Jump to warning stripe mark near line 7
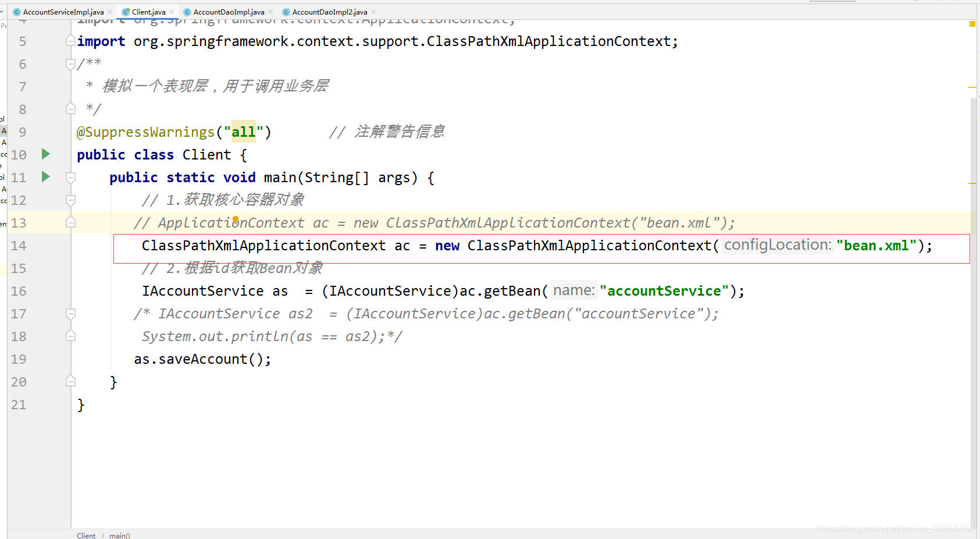The width and height of the screenshot is (980, 539). coord(972,87)
